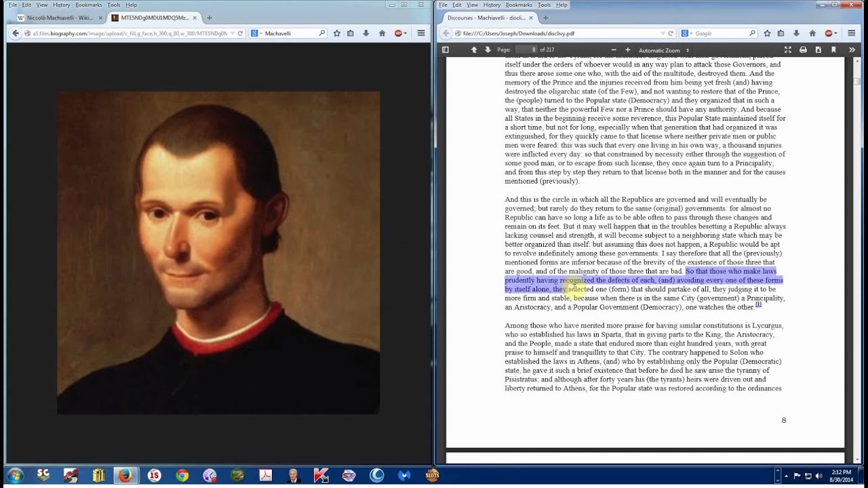Open Adblock Plus menu in left window
The height and width of the screenshot is (488, 868).
[x=399, y=33]
